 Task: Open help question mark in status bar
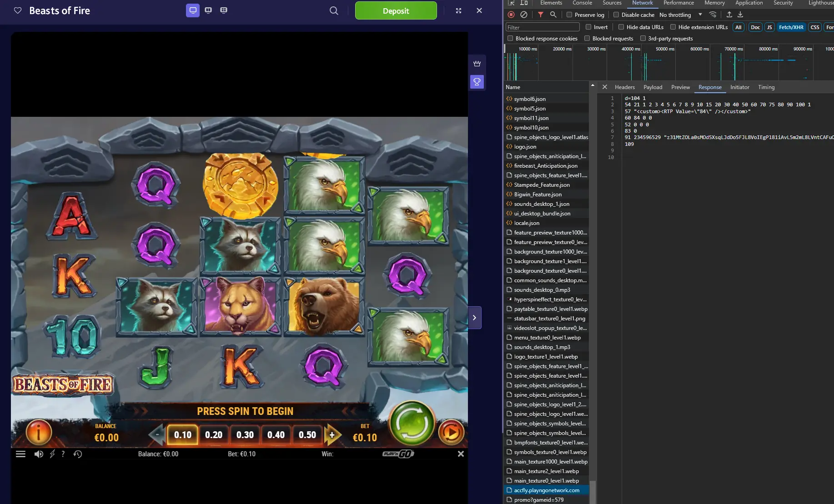(x=63, y=454)
